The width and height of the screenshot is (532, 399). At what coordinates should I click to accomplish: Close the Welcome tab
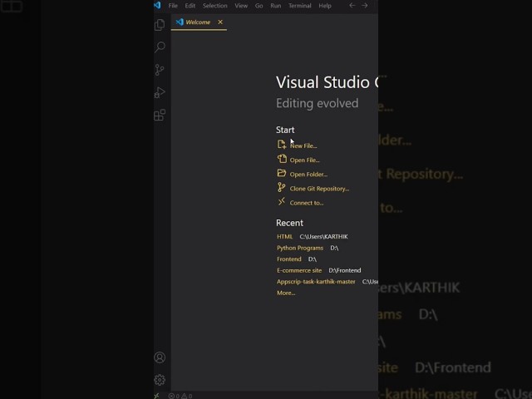tap(220, 22)
